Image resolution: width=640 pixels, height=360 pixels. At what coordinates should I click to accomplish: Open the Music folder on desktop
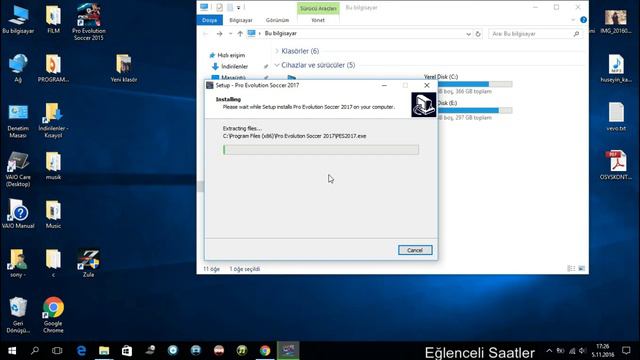[x=53, y=214]
